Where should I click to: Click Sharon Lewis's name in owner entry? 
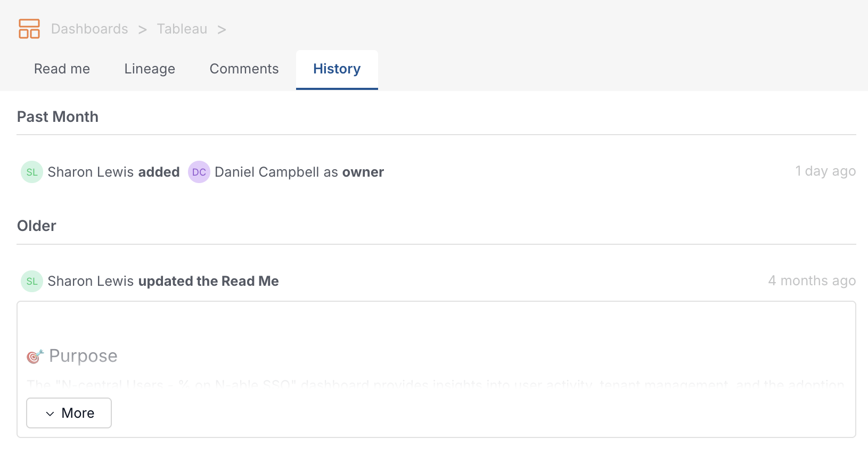pyautogui.click(x=91, y=172)
